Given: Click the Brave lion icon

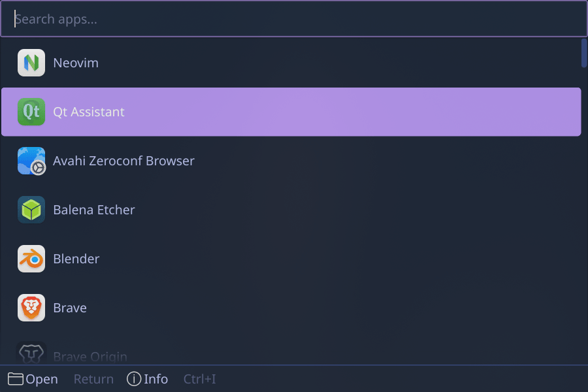Looking at the screenshot, I should (31, 308).
